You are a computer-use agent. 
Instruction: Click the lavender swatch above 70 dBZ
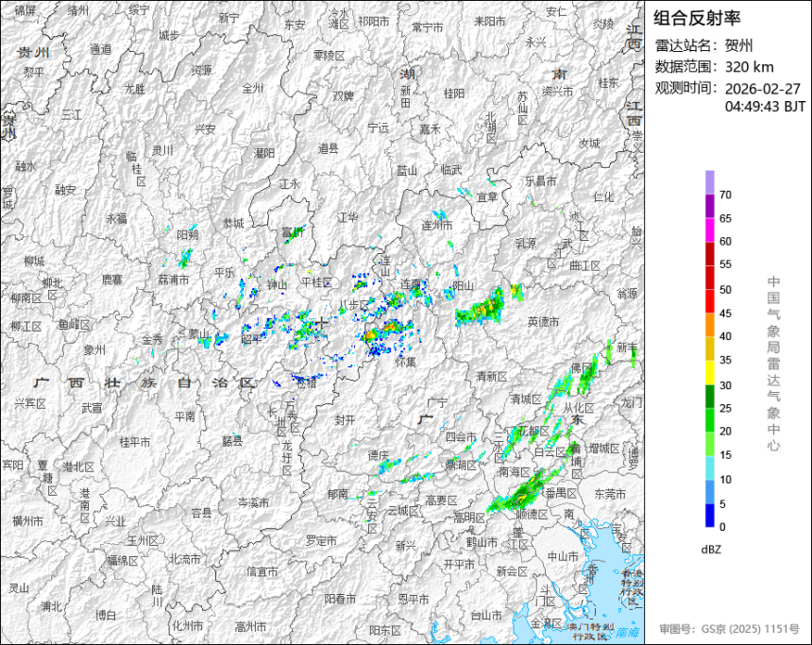pos(709,182)
